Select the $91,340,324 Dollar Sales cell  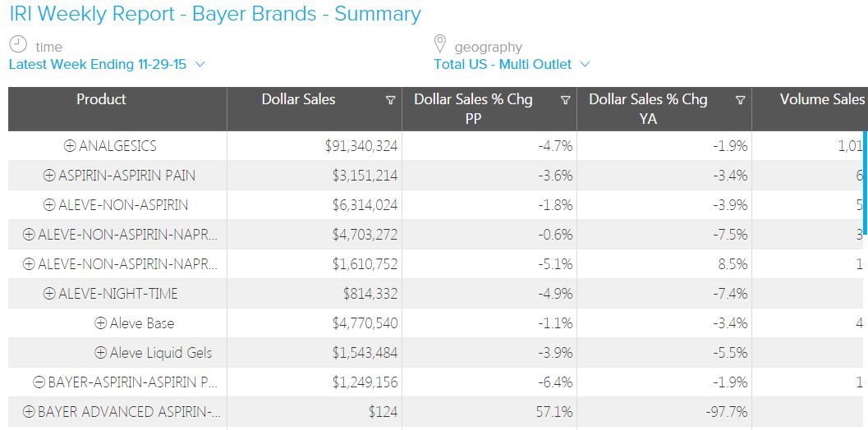click(361, 146)
